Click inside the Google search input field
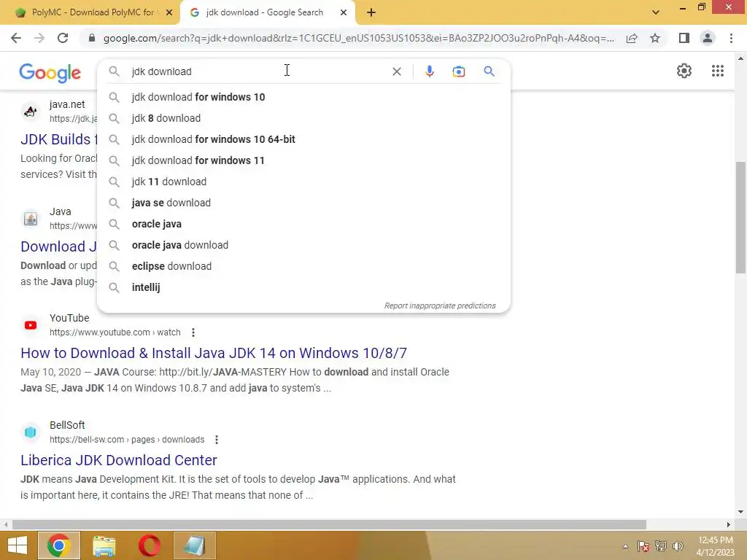The height and width of the screenshot is (560, 747). tap(258, 71)
